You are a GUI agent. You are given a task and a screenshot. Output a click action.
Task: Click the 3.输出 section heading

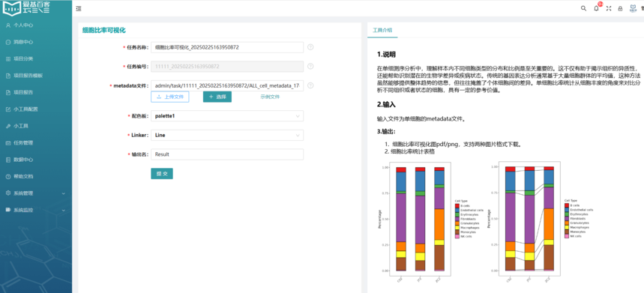coord(387,131)
